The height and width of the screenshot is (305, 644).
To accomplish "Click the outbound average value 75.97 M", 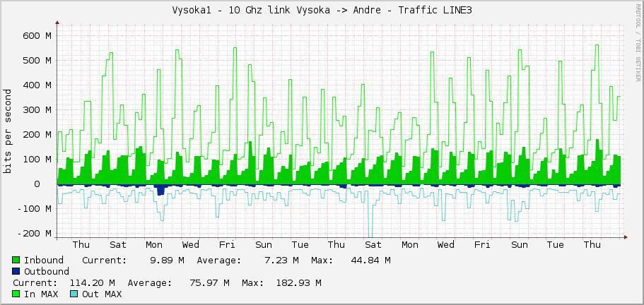I will [x=209, y=283].
